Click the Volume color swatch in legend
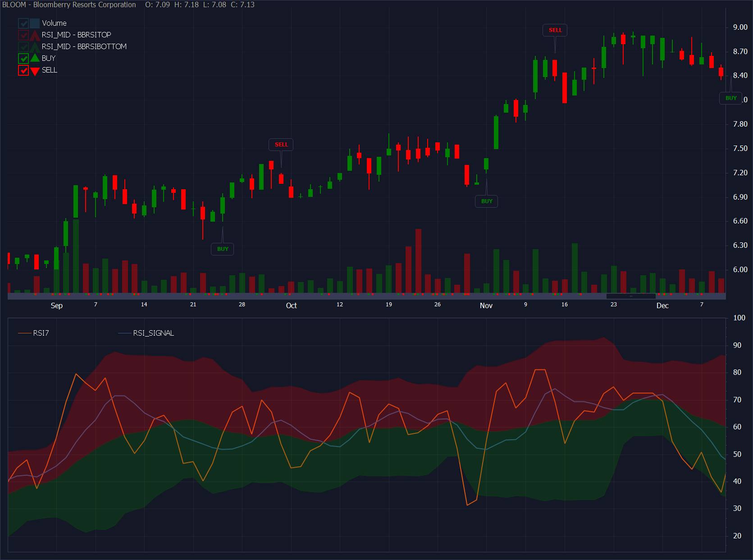The image size is (753, 560). click(x=35, y=23)
